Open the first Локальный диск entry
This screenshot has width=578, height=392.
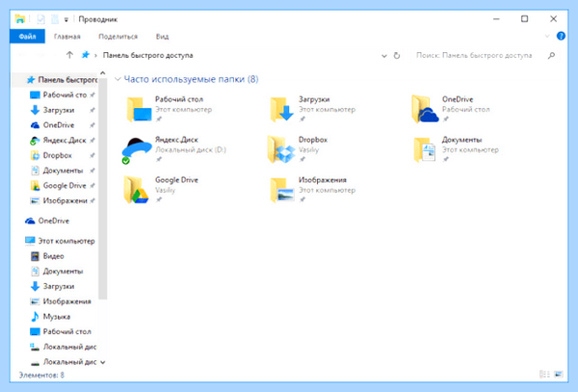click(63, 347)
